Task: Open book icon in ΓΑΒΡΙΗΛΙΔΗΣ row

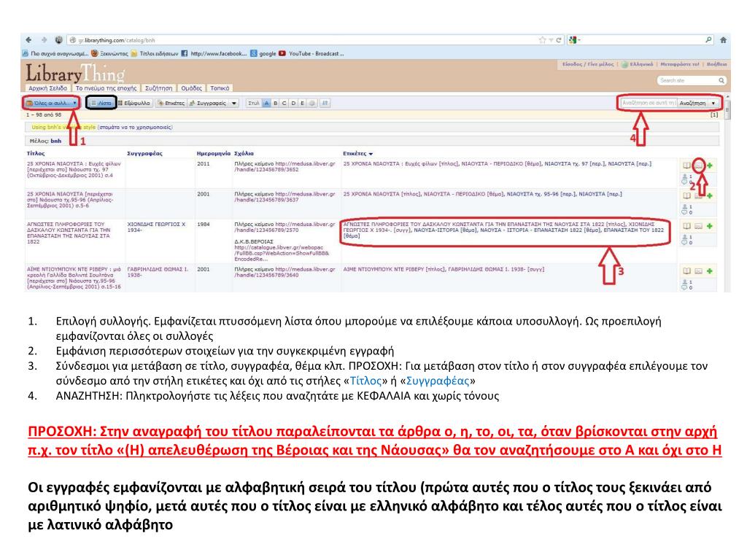Action: pyautogui.click(x=686, y=271)
